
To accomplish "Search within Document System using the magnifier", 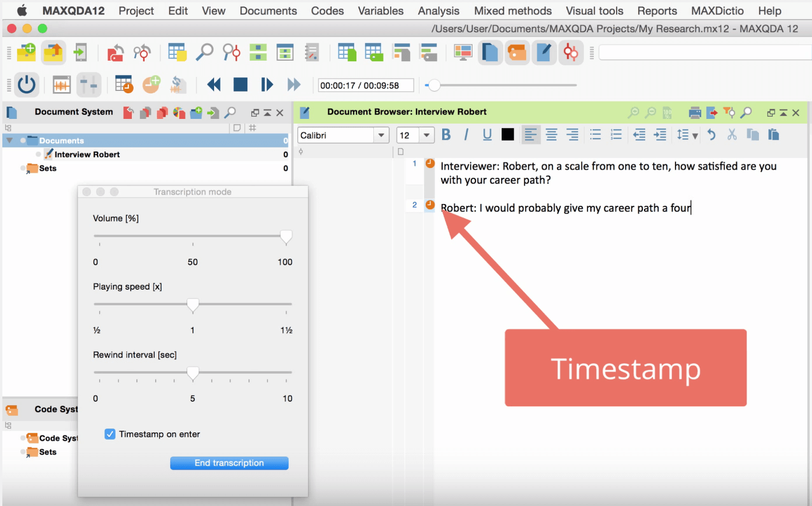I will tap(230, 113).
